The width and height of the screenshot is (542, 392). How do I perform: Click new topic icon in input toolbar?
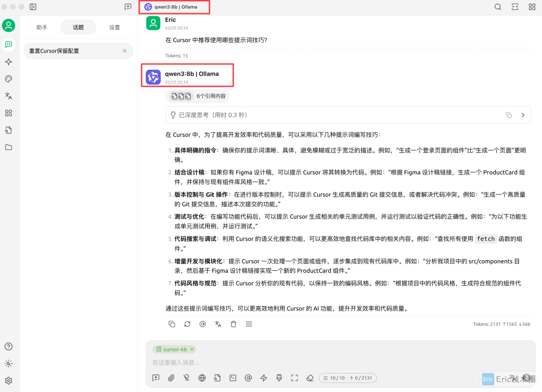pos(156,378)
